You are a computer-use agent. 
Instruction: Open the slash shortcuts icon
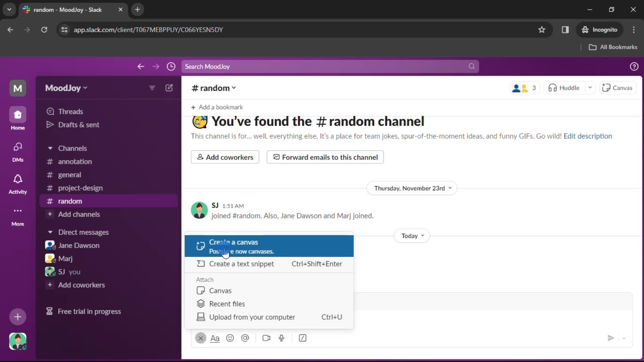[303, 338]
